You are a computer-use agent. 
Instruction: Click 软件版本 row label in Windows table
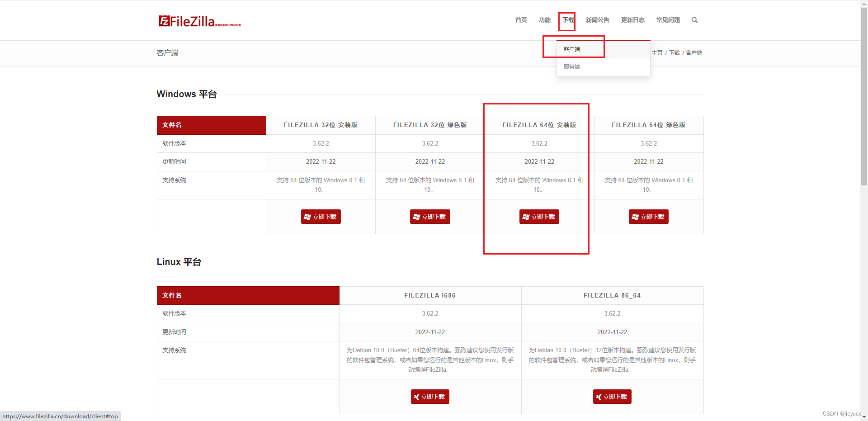(x=174, y=143)
